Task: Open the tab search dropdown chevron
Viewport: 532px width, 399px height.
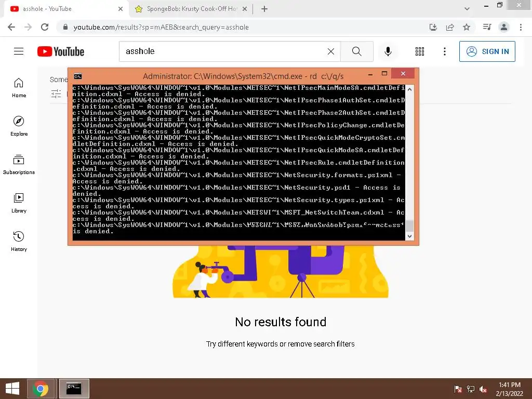Action: (x=467, y=9)
